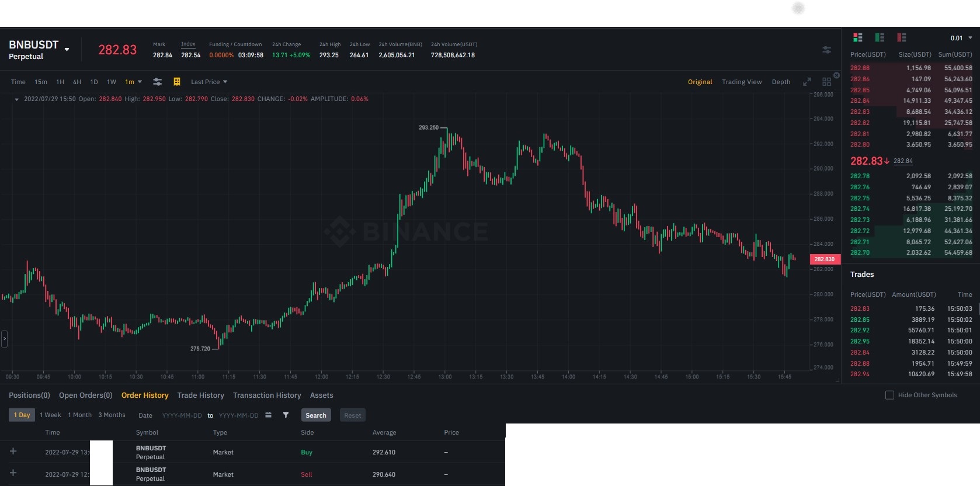Click the Funding / Countdown label
The height and width of the screenshot is (486, 980).
pos(235,44)
